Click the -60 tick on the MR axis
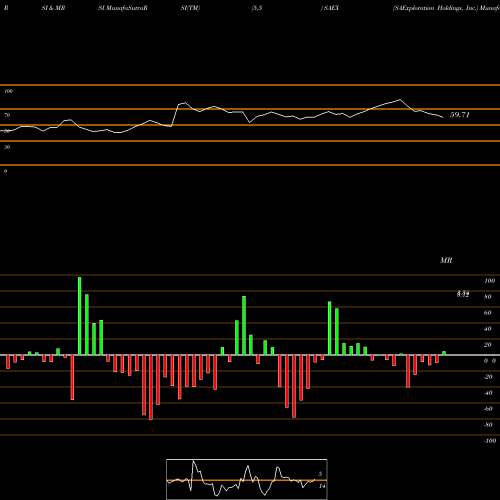The width and height of the screenshot is (500, 500). tap(488, 409)
